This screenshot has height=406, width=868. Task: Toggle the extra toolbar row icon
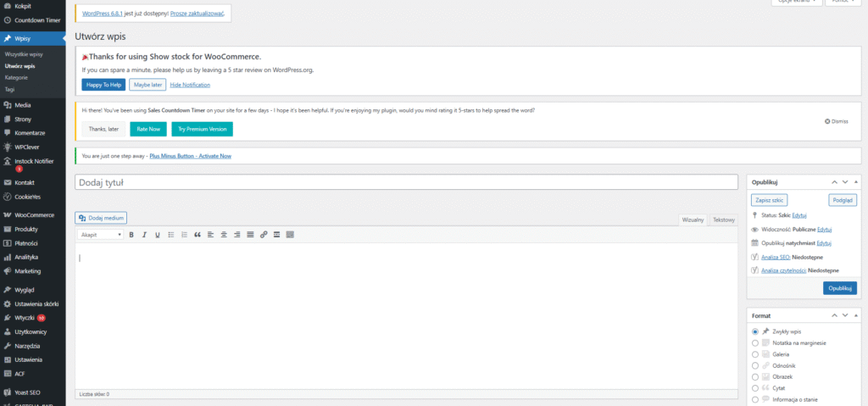(290, 235)
